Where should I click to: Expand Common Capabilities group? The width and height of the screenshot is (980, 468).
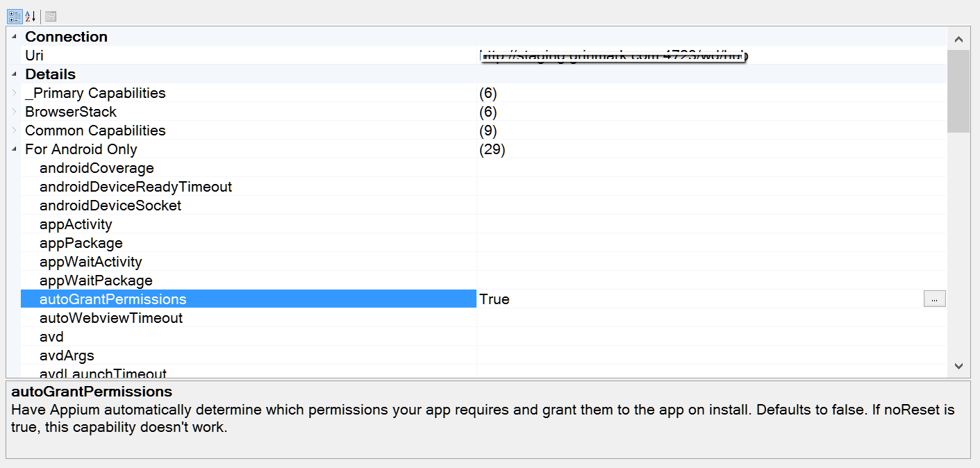click(x=14, y=131)
